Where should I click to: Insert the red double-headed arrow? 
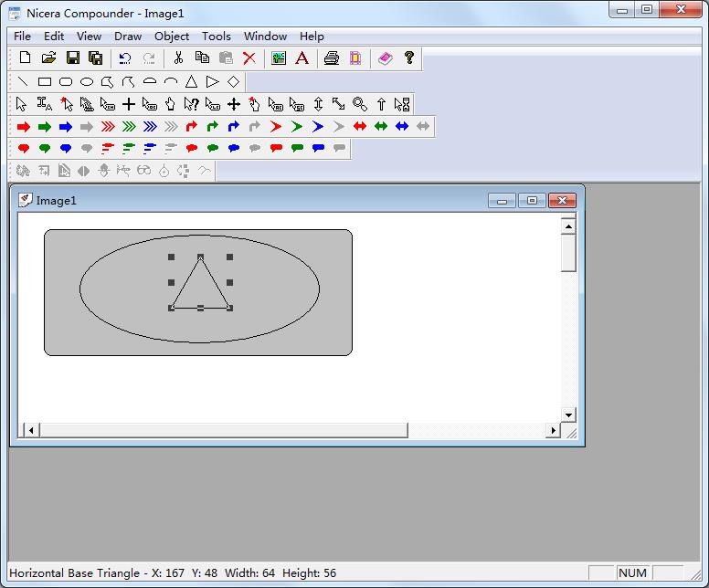tap(360, 126)
